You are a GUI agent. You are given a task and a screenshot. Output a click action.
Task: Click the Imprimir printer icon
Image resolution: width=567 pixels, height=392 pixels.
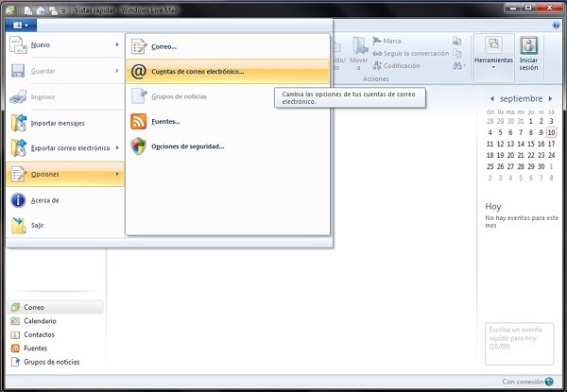18,97
